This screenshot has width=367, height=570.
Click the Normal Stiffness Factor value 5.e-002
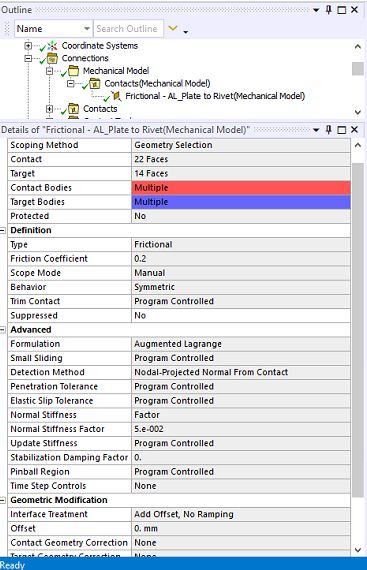[241, 429]
